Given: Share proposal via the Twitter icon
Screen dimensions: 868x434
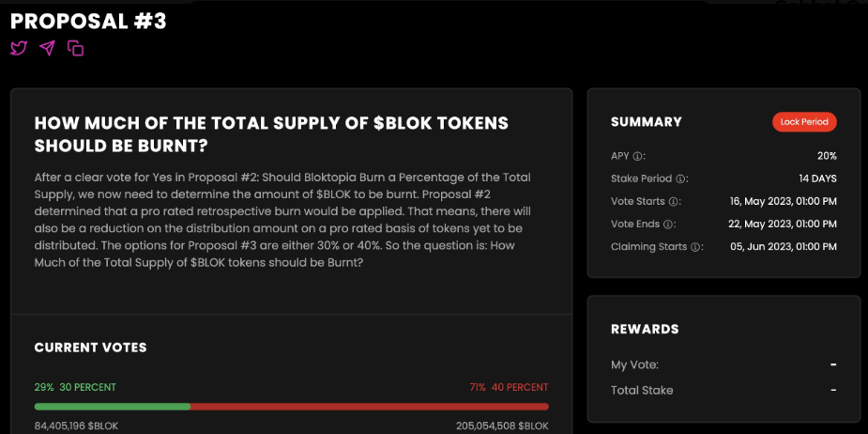Looking at the screenshot, I should 19,48.
